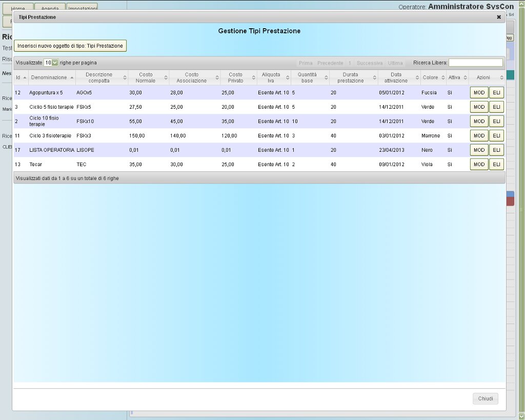Image resolution: width=525 pixels, height=420 pixels.
Task: Click the TEC description cell
Action: [x=82, y=165]
